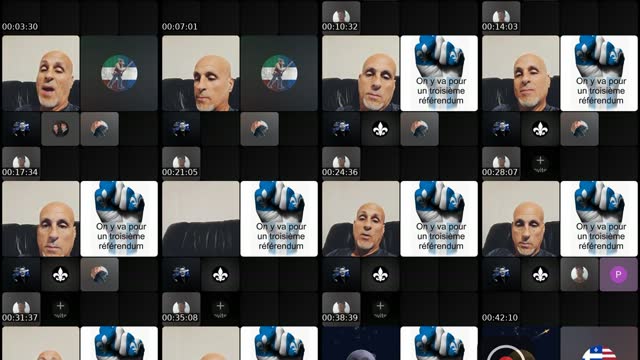Viewport: 640px width, 360px height.
Task: Click the couple photo avatar in the 00:03:30 frame
Action: (x=60, y=129)
